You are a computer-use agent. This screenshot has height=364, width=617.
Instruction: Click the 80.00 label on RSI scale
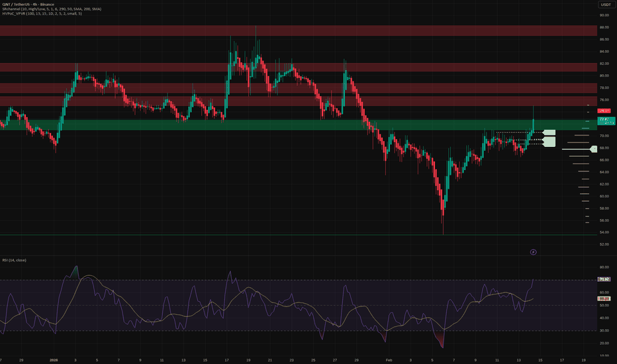click(604, 267)
